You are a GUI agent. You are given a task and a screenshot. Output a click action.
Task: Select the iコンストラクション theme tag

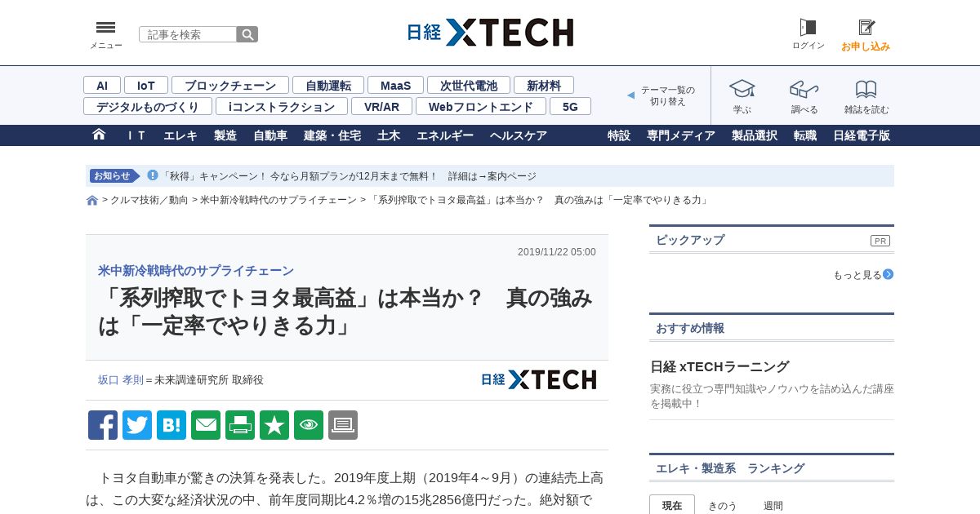[282, 106]
